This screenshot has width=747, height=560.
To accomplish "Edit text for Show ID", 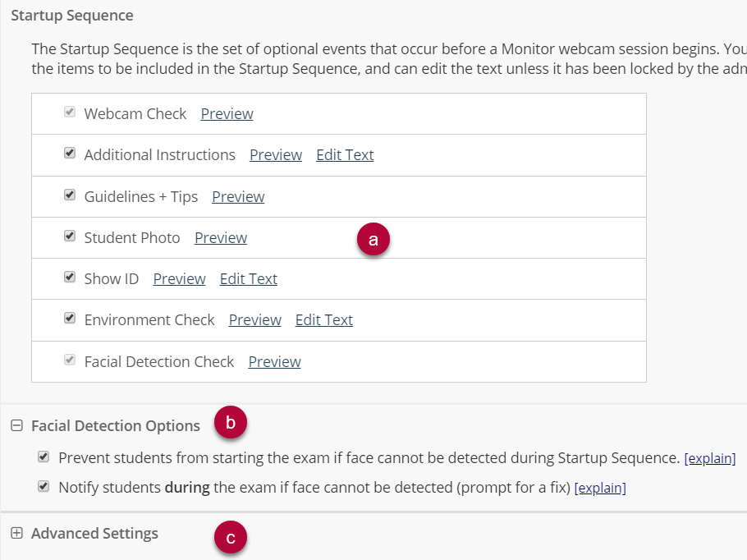I will (248, 279).
